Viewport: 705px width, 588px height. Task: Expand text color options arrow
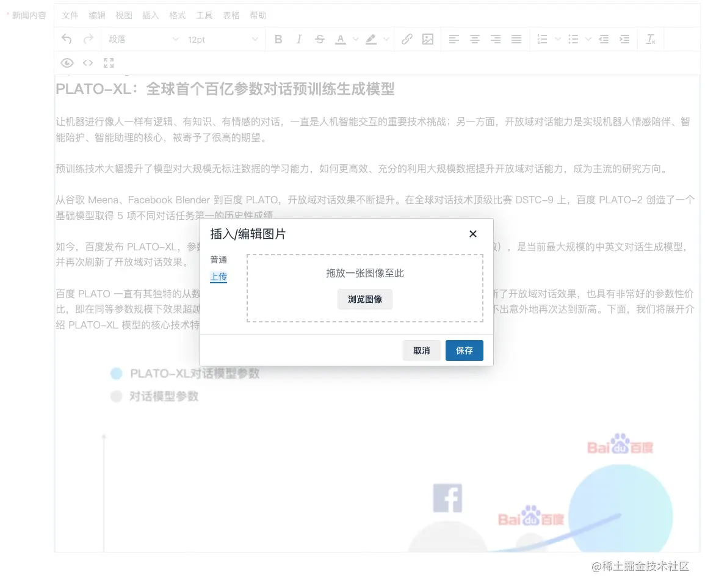tap(356, 39)
